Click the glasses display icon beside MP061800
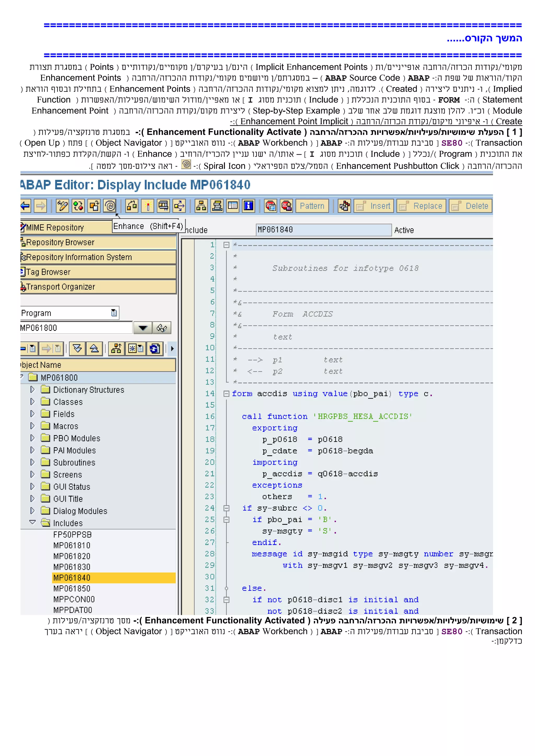 point(162,328)
